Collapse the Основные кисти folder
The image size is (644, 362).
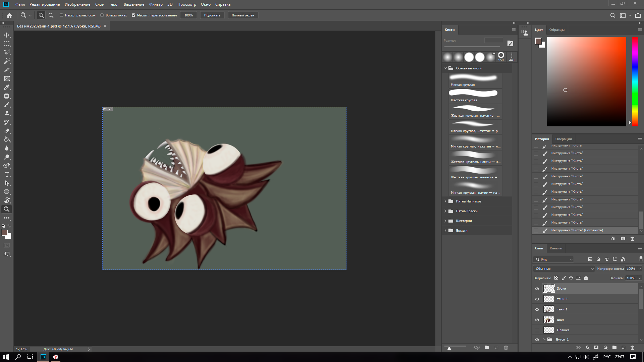pos(445,68)
